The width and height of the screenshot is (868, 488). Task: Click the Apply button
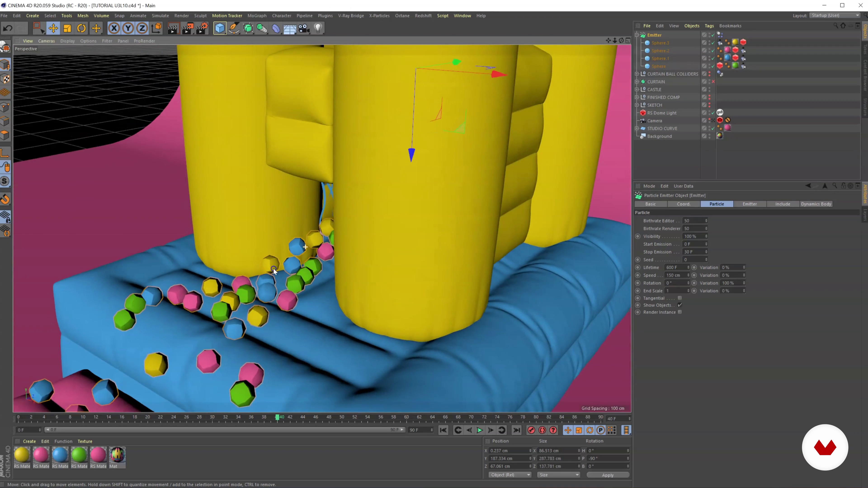(x=608, y=475)
